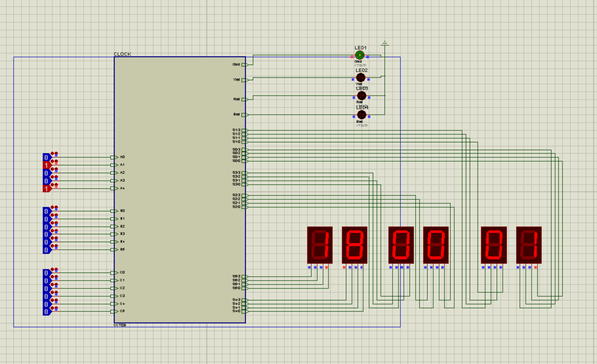
Task: Click the A0 input pin terminal
Action: click(x=114, y=157)
